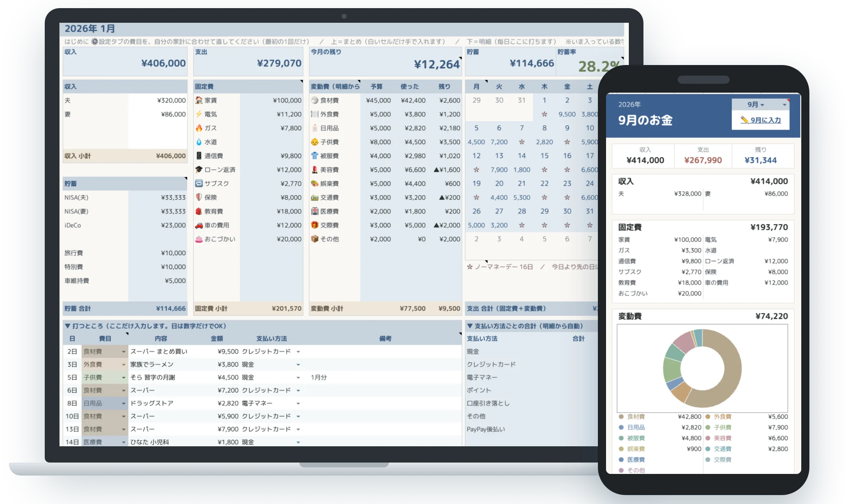Image resolution: width=846 pixels, height=504 pixels.
Task: Click the lipstick icon beside 美容費
Action: [x=314, y=169]
